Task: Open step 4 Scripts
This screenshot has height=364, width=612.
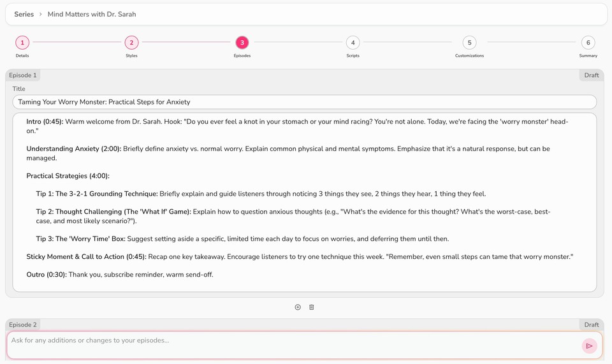Action: tap(353, 43)
